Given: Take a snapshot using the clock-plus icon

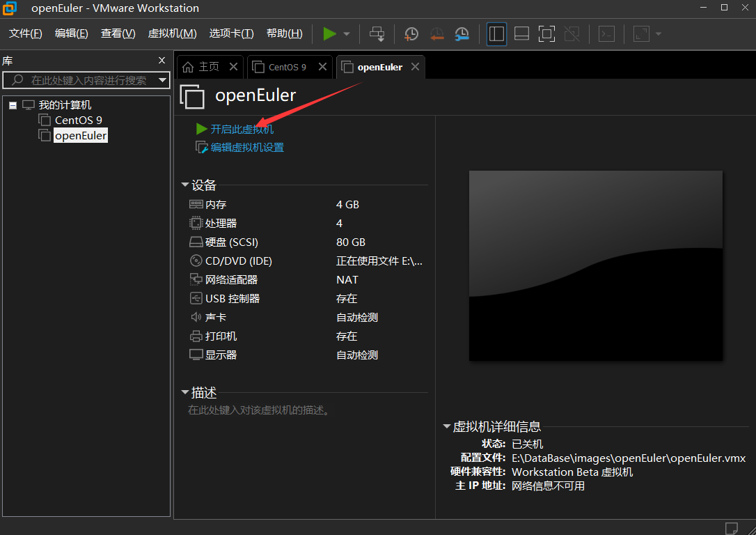Looking at the screenshot, I should pyautogui.click(x=411, y=33).
